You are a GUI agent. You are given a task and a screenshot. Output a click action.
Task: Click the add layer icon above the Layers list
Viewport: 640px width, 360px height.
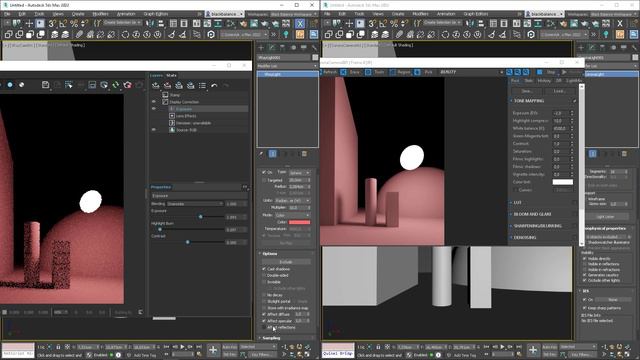[156, 85]
